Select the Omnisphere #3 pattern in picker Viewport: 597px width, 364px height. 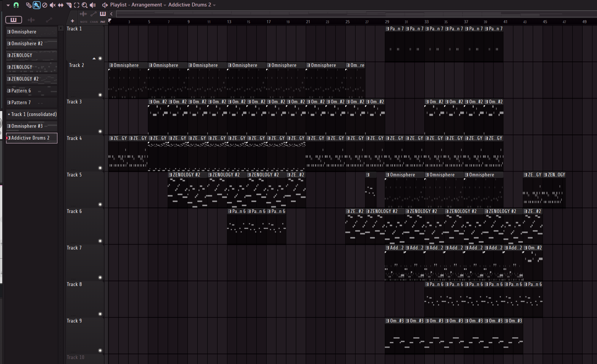pyautogui.click(x=32, y=126)
